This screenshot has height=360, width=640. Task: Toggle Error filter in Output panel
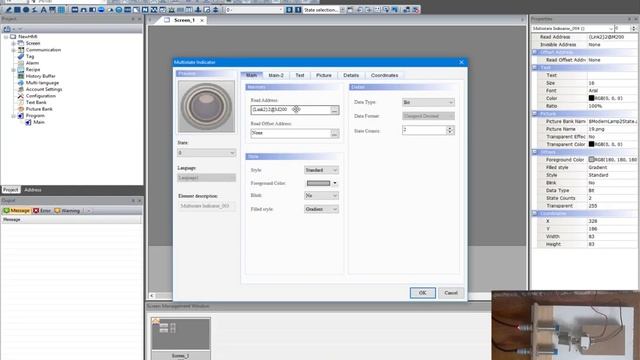[42, 211]
